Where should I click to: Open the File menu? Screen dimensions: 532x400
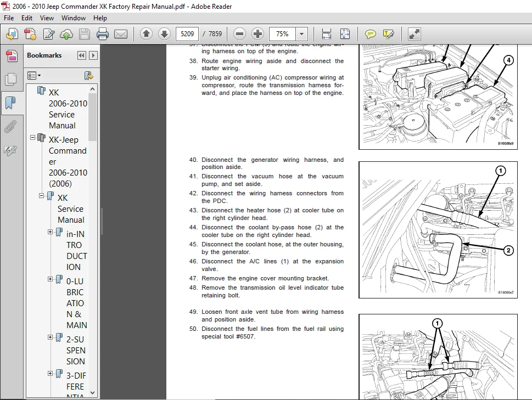pos(9,18)
